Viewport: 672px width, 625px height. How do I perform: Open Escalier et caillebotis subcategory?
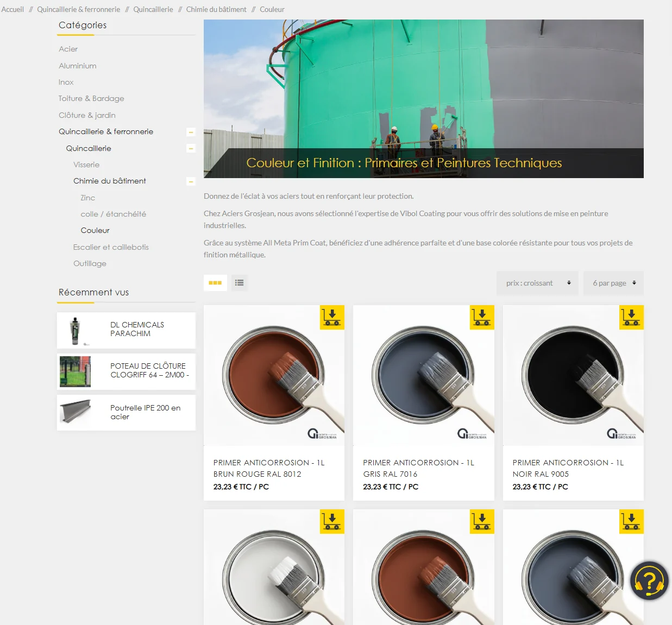click(x=111, y=247)
